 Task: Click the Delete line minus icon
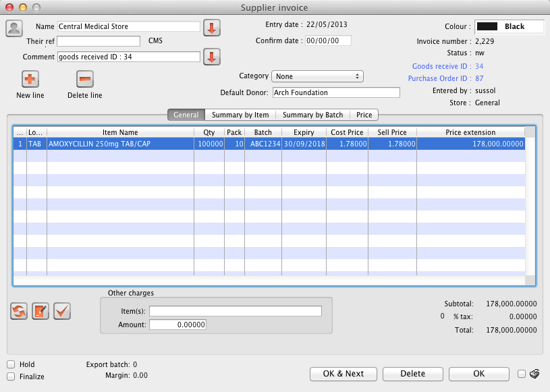pos(84,80)
